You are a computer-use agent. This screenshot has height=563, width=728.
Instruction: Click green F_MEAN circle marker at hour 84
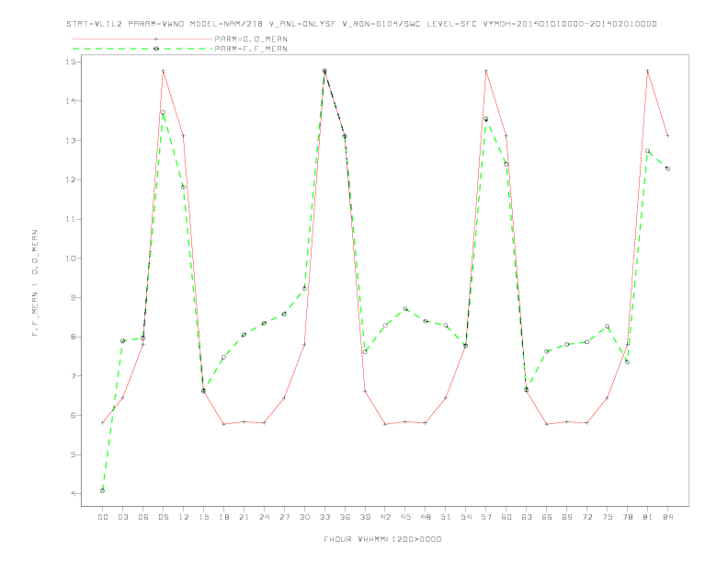pyautogui.click(x=667, y=168)
